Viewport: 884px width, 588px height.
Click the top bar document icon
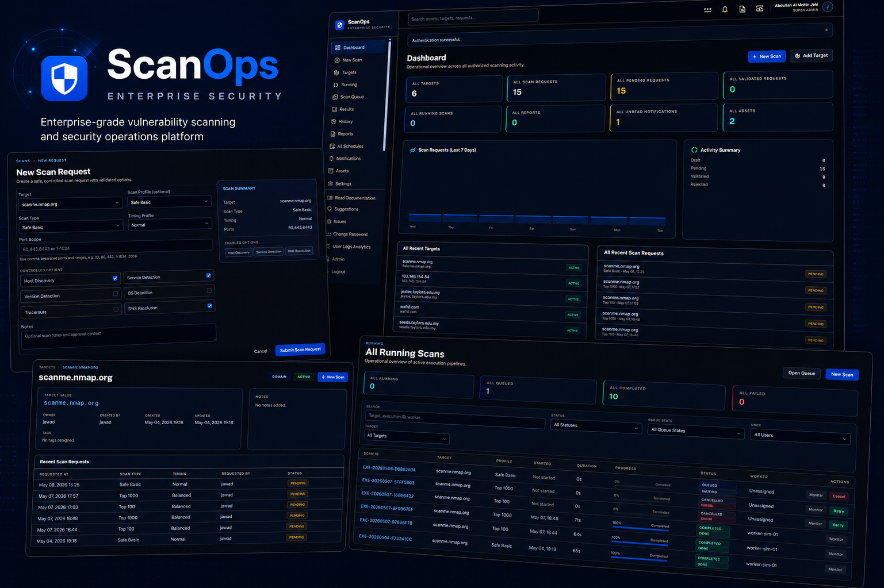click(x=743, y=9)
